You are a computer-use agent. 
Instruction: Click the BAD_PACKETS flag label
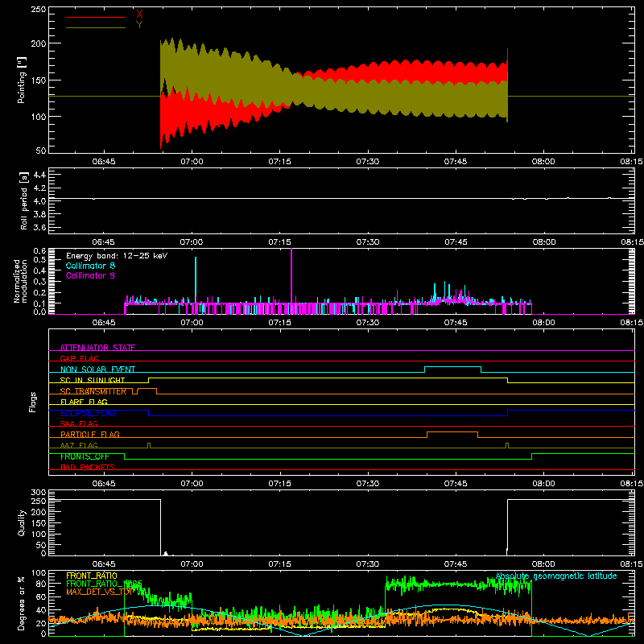click(x=88, y=467)
